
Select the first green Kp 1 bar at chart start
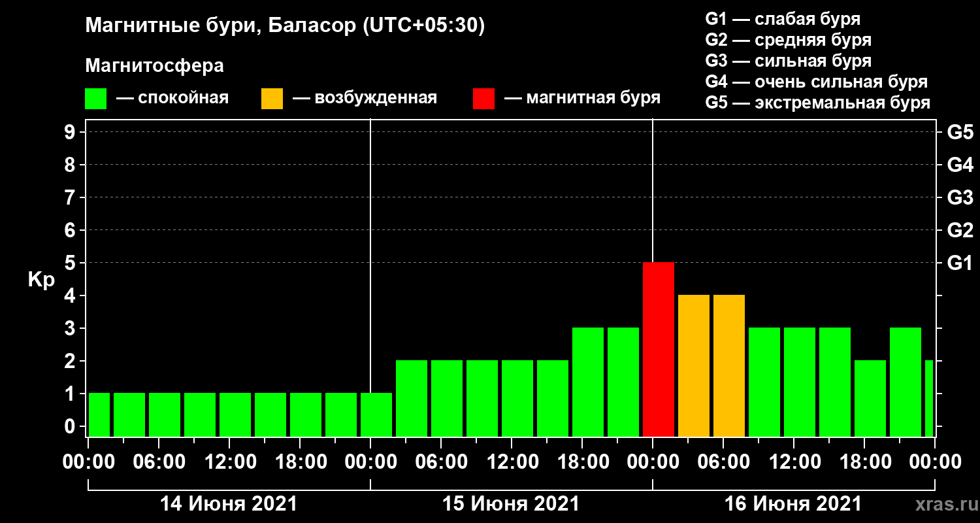click(99, 414)
